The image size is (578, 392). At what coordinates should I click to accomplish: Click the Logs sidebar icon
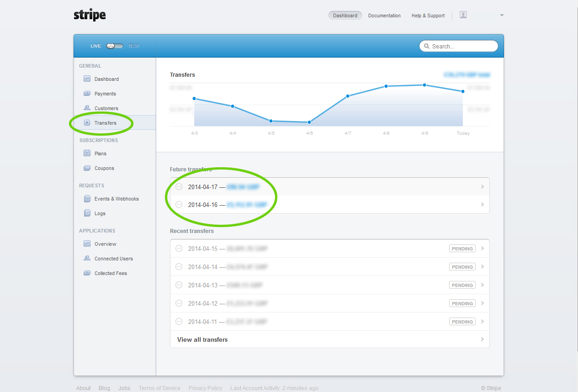coord(87,213)
